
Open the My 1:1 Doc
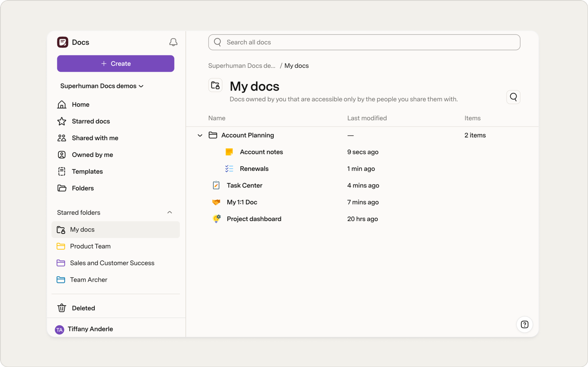[242, 202]
